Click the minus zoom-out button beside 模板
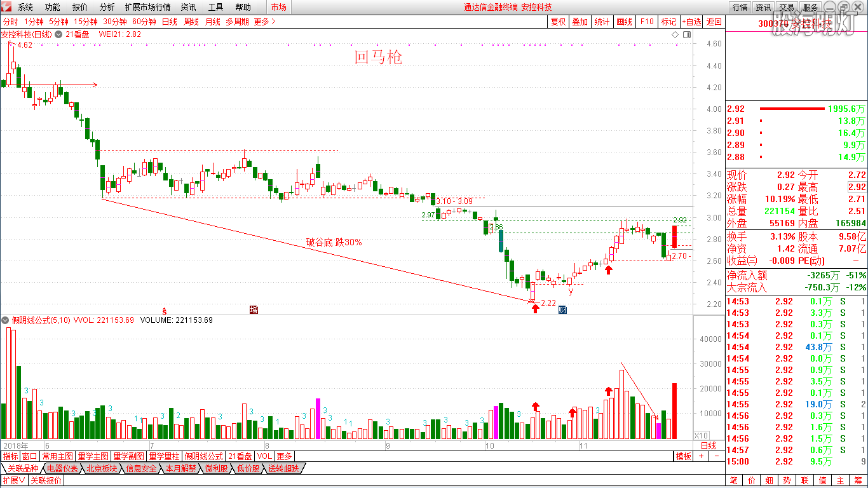Screen dimensions: 868x488 [x=716, y=456]
